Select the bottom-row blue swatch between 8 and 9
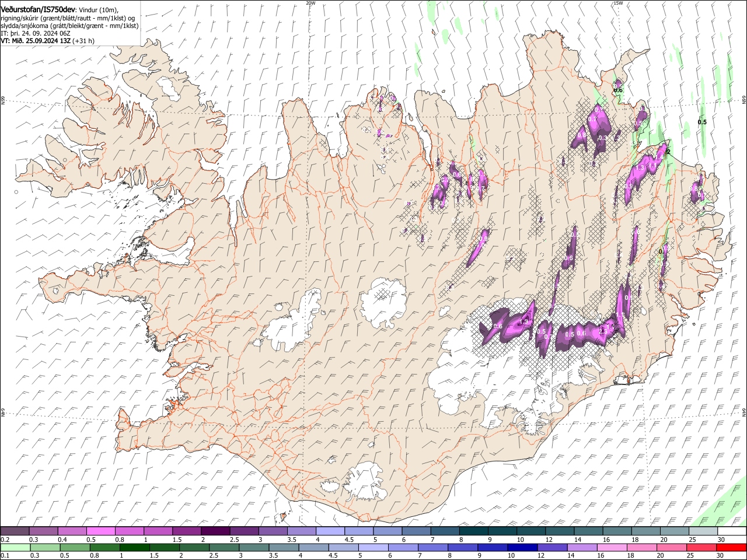 click(x=463, y=547)
